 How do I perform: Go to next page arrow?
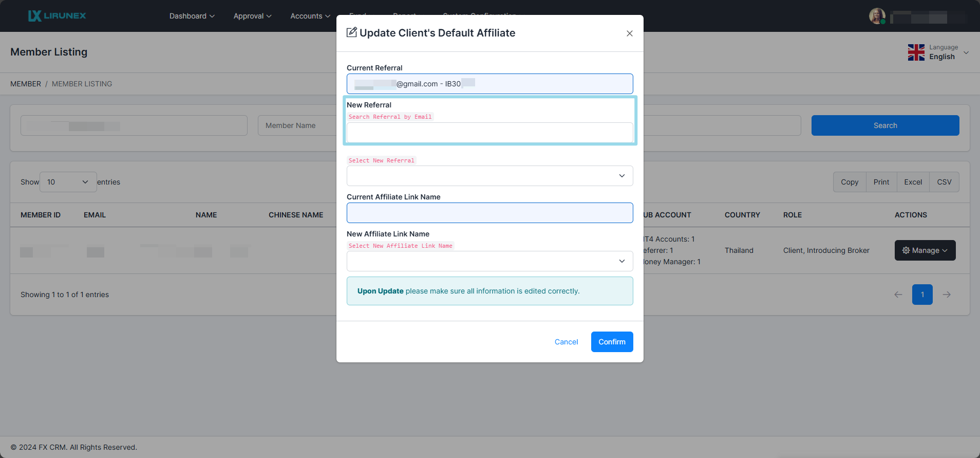pyautogui.click(x=947, y=295)
